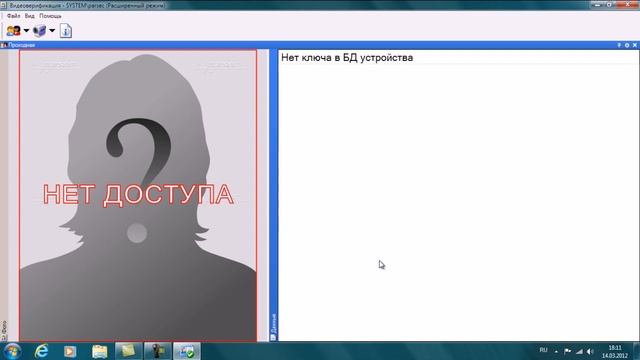Launch Internet Explorer from the taskbar
Screen dimensions: 640x360
coord(41,351)
